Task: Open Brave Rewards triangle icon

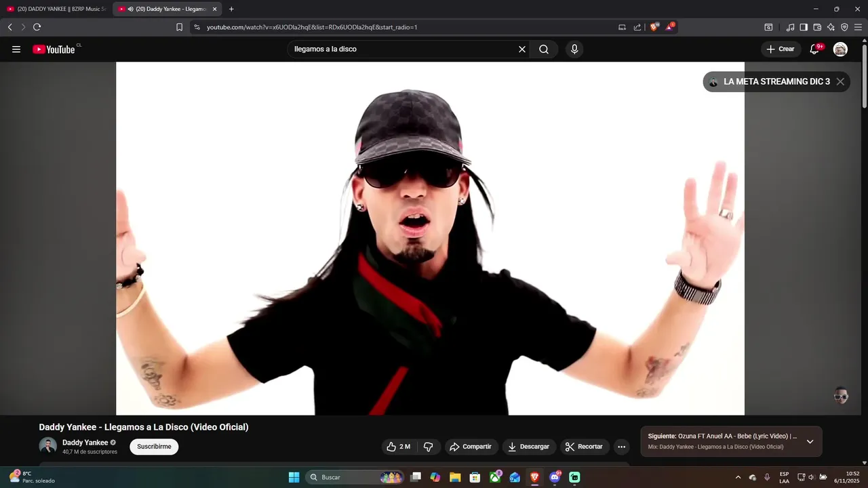Action: pyautogui.click(x=669, y=27)
